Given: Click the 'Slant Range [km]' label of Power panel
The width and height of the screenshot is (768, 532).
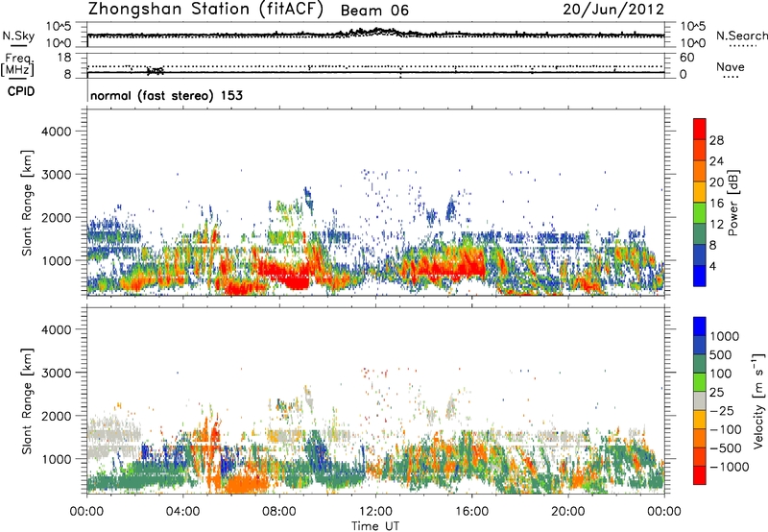Looking at the screenshot, I should (x=27, y=203).
